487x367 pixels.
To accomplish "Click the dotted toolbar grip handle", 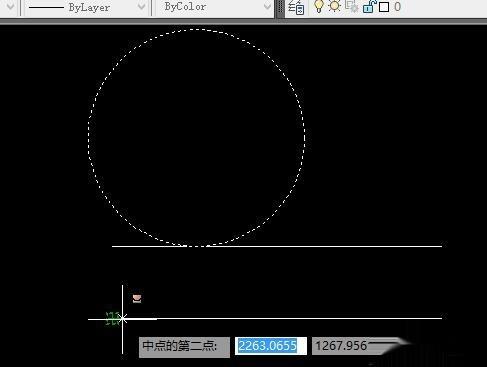I will pos(281,8).
